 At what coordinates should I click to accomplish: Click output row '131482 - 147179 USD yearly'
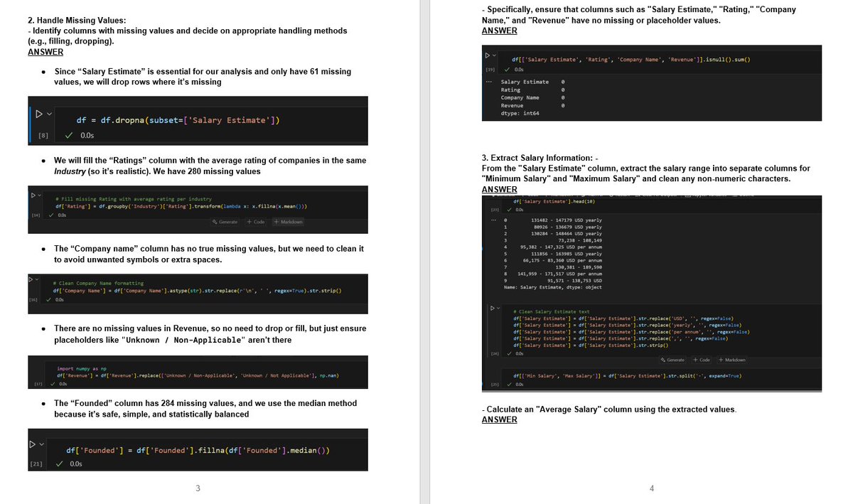point(567,220)
